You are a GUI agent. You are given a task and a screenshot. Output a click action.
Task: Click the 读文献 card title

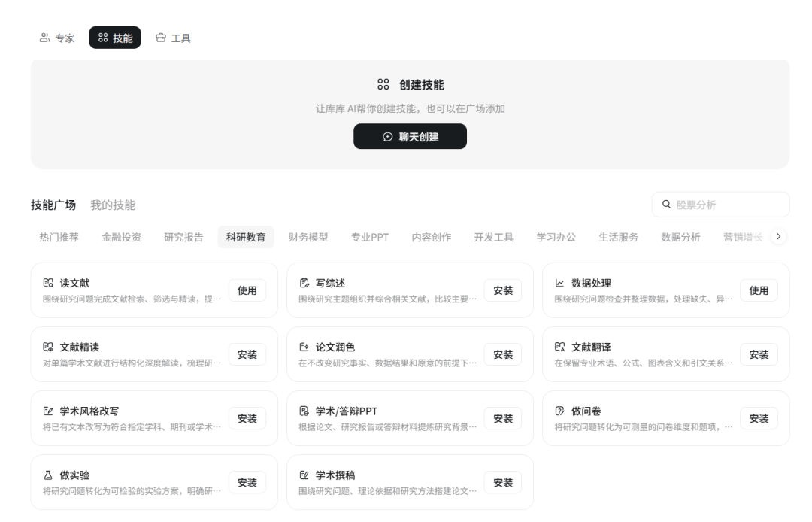(74, 284)
